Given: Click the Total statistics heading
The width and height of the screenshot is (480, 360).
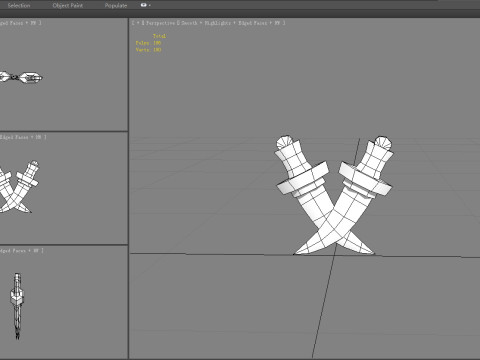Looking at the screenshot, I should click(x=159, y=36).
